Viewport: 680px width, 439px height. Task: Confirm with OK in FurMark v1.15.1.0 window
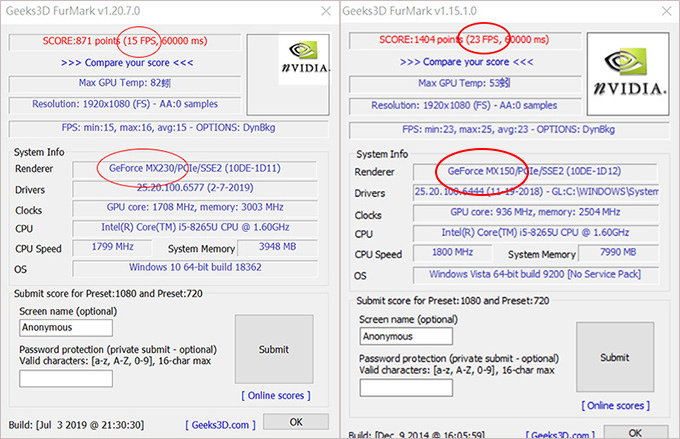coord(635,432)
